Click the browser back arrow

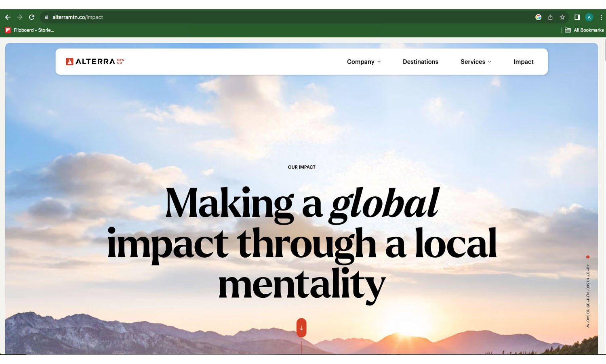[8, 17]
